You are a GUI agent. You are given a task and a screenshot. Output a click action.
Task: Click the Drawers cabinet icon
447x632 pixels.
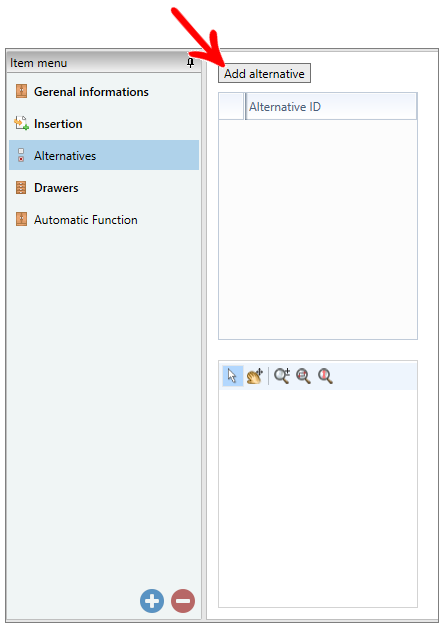(x=21, y=187)
